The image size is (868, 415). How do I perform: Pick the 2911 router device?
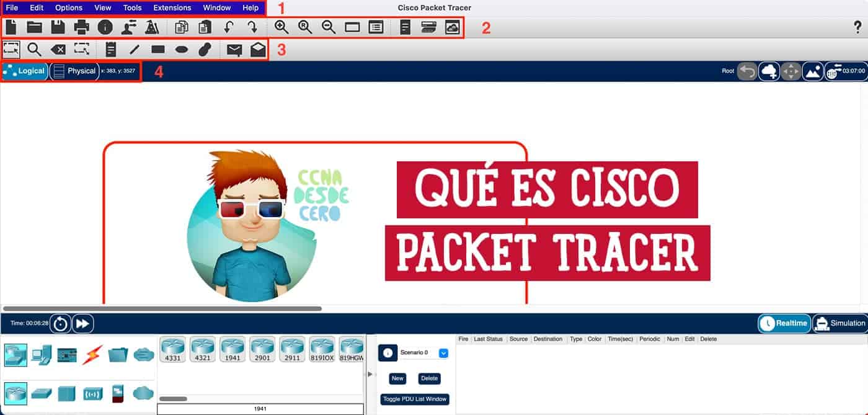point(292,349)
